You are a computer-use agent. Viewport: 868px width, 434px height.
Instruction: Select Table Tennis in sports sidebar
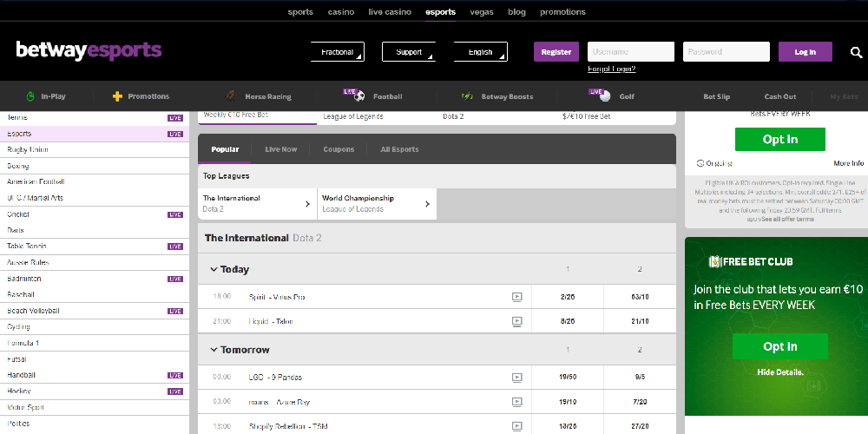point(27,247)
